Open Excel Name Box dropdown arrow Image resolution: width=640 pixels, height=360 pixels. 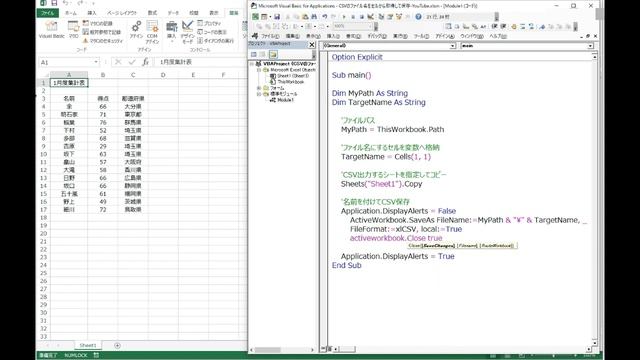(x=96, y=62)
